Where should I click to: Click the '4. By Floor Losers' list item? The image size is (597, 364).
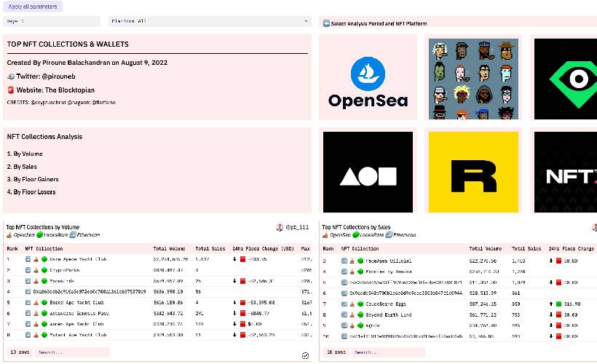pyautogui.click(x=31, y=192)
